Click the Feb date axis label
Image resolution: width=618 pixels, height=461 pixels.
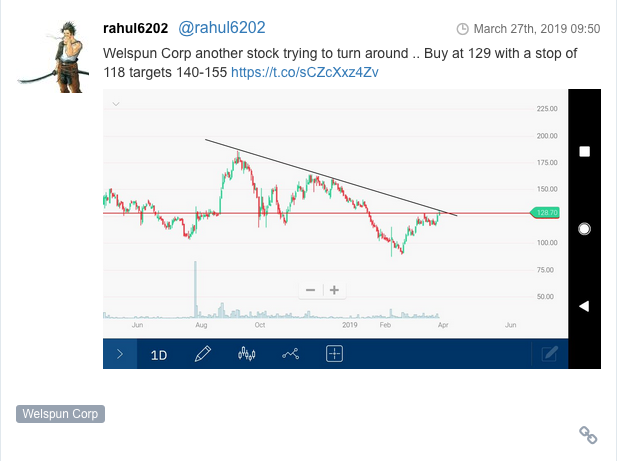(385, 325)
